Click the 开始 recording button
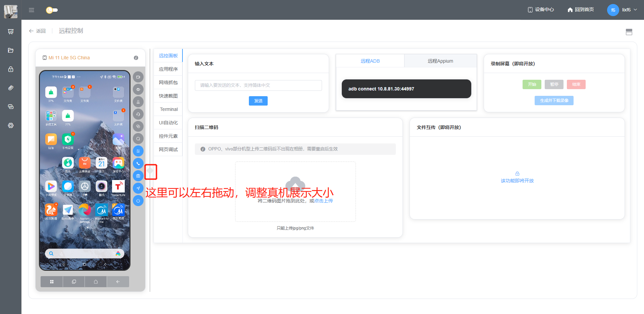The width and height of the screenshot is (644, 314). (532, 84)
